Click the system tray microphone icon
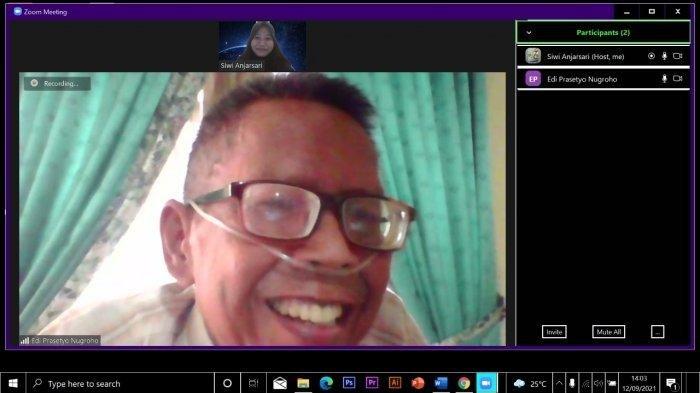The width and height of the screenshot is (700, 393). click(572, 383)
